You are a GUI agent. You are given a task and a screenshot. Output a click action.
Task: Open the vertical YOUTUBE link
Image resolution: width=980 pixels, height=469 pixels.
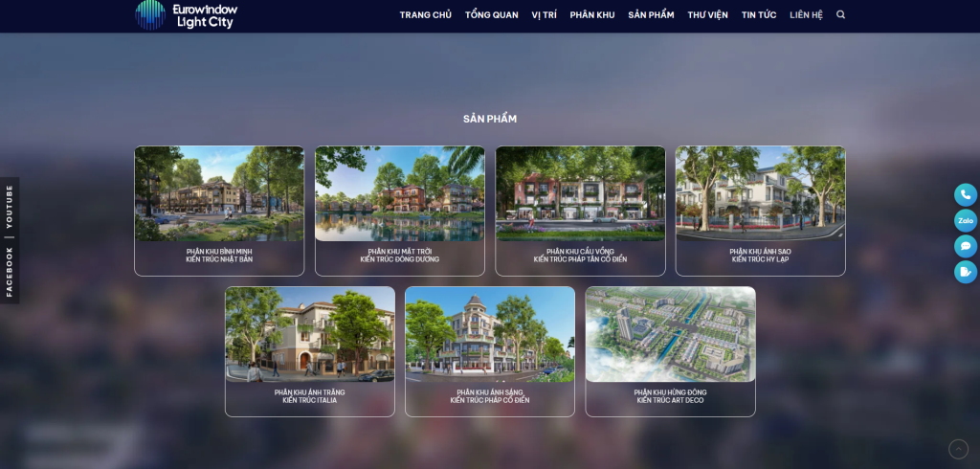[x=10, y=206]
